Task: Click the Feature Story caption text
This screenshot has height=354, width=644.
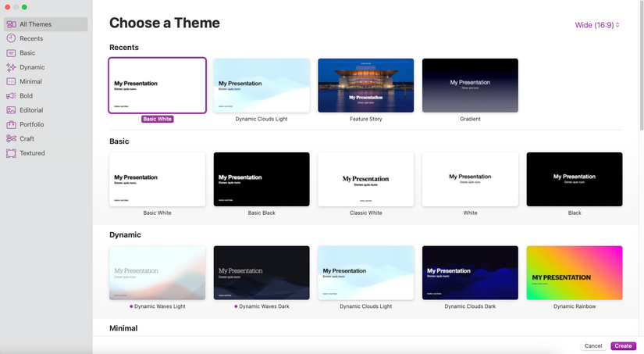Action: [366, 119]
